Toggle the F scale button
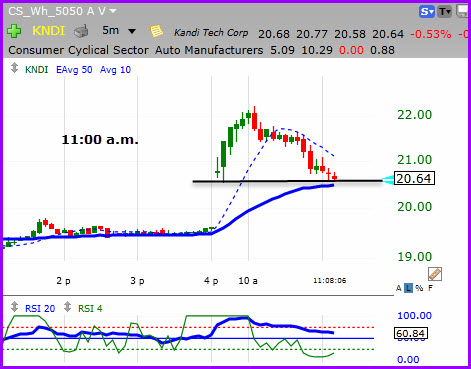This screenshot has height=369, width=471. pos(430,288)
